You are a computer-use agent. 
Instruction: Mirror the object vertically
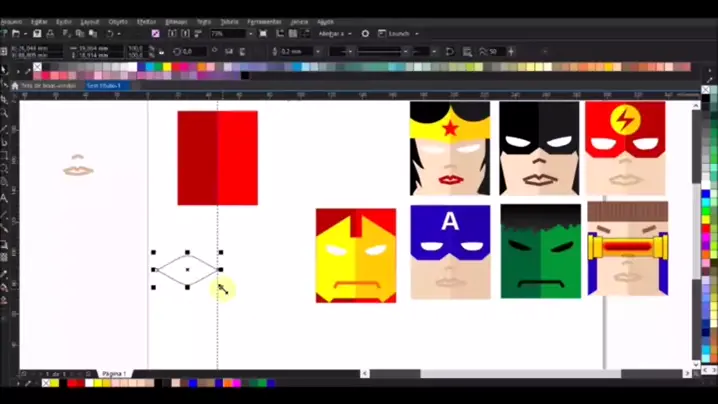pyautogui.click(x=243, y=51)
